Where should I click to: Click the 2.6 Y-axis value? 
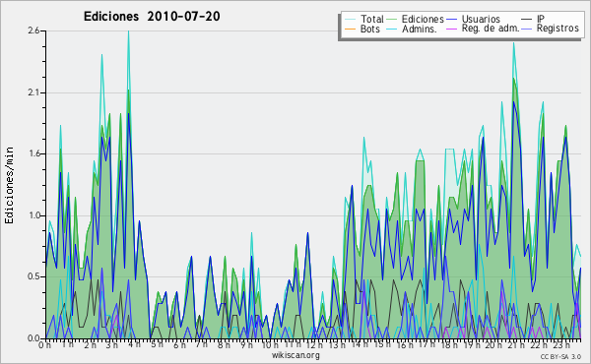pyautogui.click(x=33, y=30)
